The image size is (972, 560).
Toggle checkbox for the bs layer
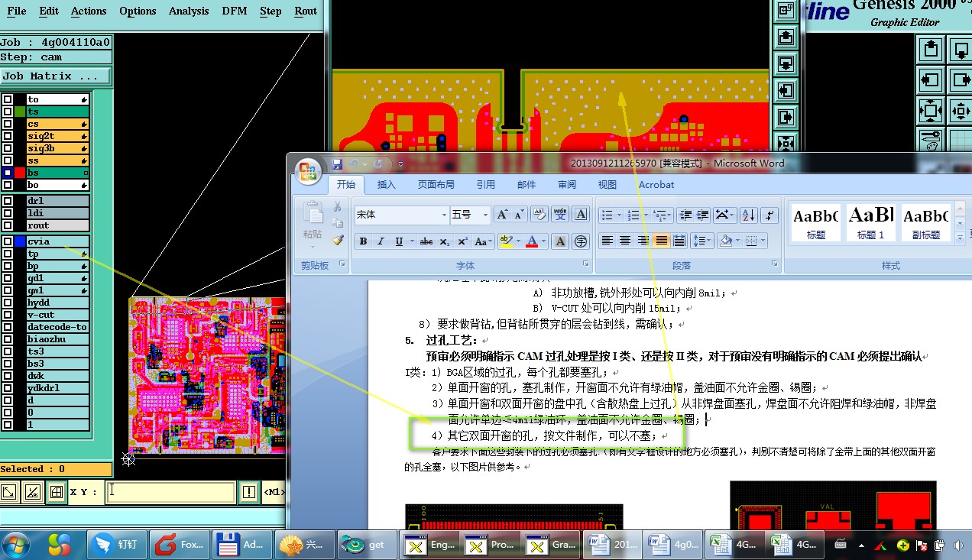pyautogui.click(x=7, y=173)
